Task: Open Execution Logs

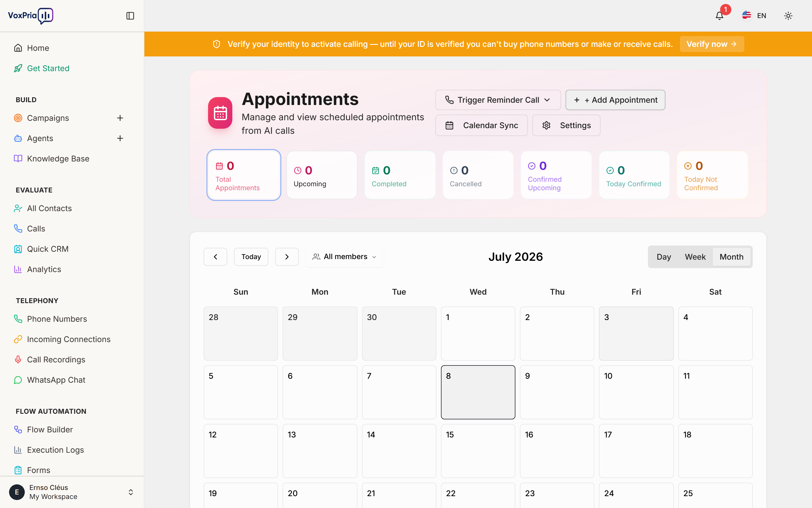Action: click(71, 450)
